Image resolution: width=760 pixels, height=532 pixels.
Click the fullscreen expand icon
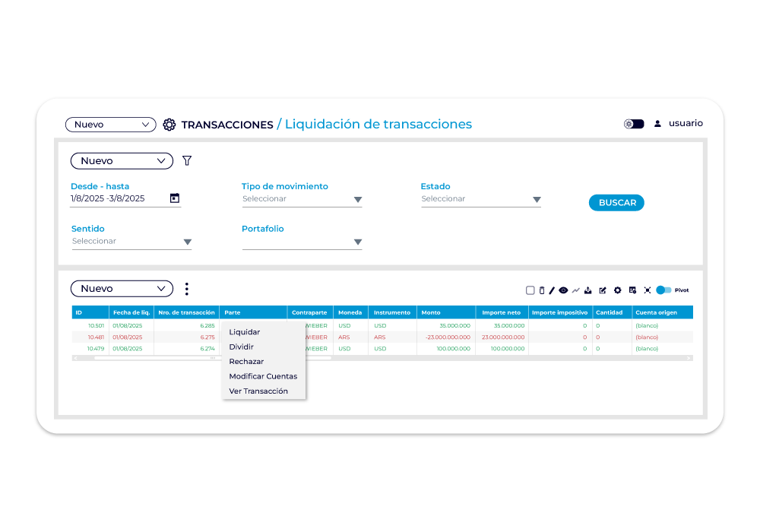tap(648, 290)
